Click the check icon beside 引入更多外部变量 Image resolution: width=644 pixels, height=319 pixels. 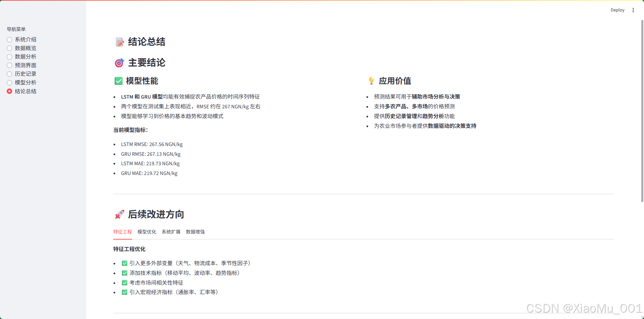pyautogui.click(x=124, y=263)
